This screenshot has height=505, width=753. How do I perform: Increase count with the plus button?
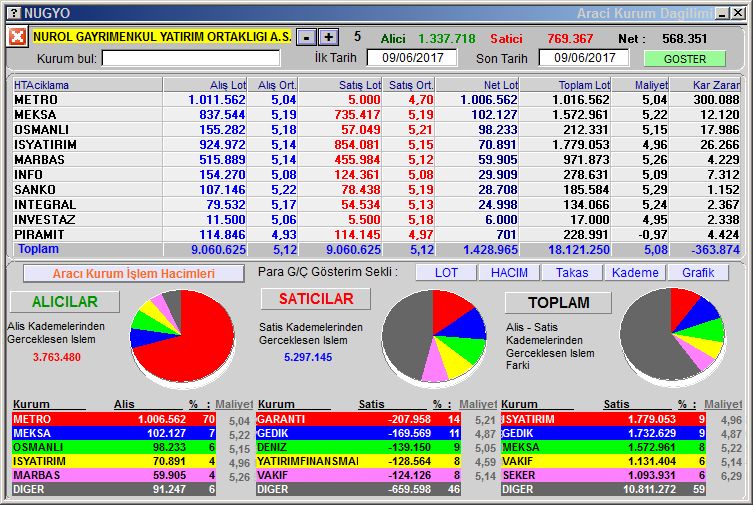[328, 37]
